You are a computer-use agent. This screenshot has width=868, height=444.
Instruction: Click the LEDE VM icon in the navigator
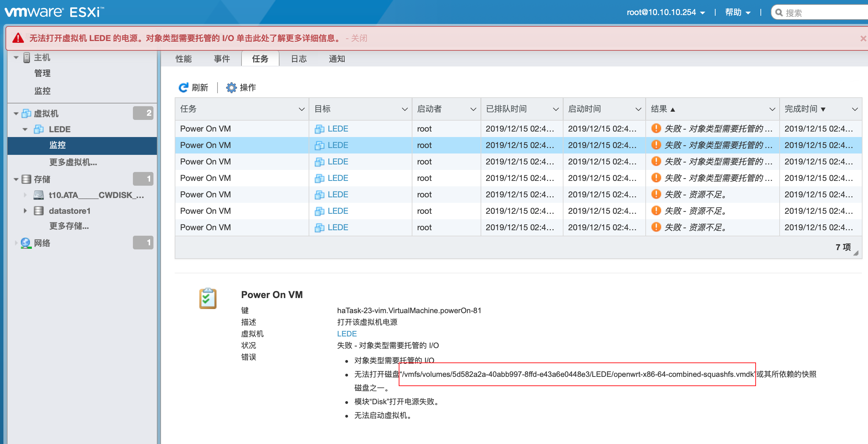[39, 129]
